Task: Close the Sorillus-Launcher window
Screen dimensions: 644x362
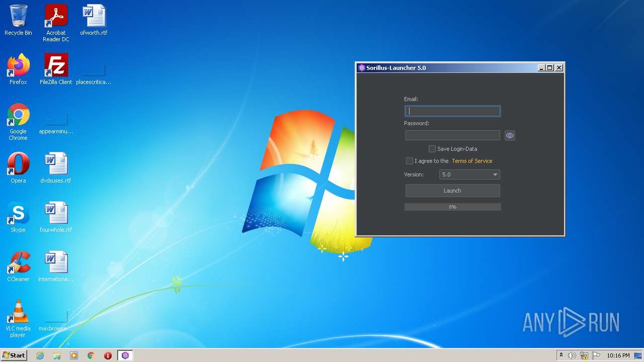Action: point(558,68)
